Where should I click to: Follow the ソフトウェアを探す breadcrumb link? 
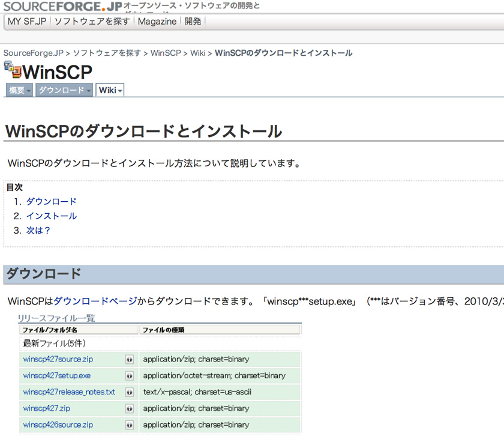pos(107,53)
